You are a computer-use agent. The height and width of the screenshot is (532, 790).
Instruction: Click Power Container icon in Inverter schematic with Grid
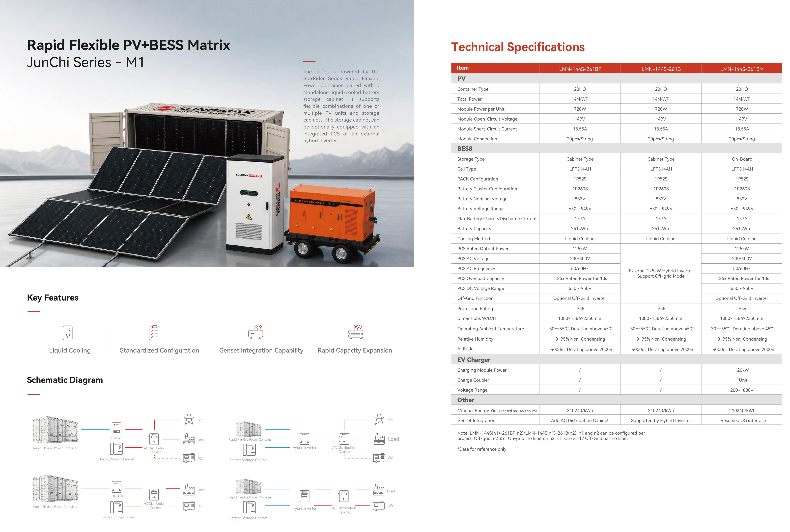point(55,430)
